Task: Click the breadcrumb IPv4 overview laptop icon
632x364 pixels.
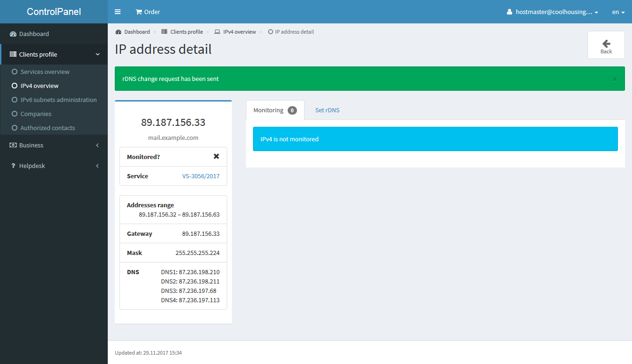Action: [x=217, y=32]
